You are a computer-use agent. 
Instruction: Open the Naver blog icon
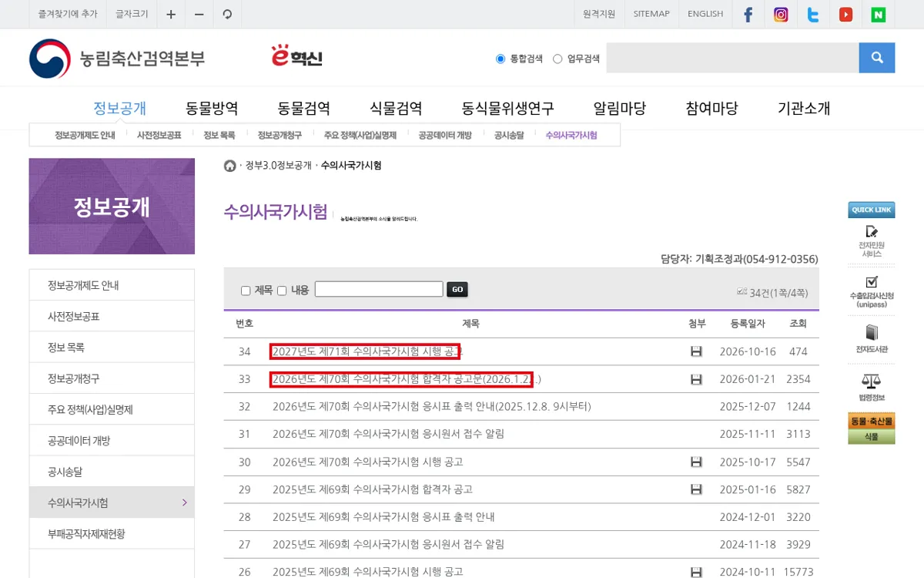point(879,15)
